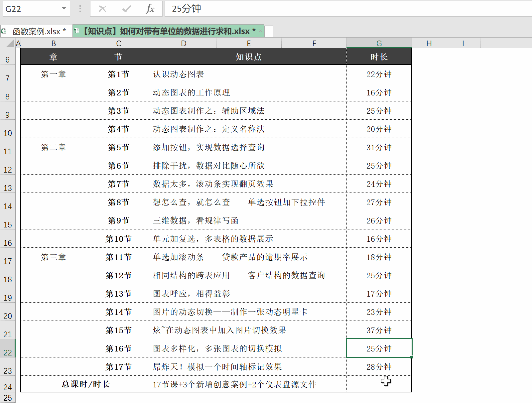The height and width of the screenshot is (403, 532).
Task: Select the 第1节 cell
Action: click(x=118, y=74)
